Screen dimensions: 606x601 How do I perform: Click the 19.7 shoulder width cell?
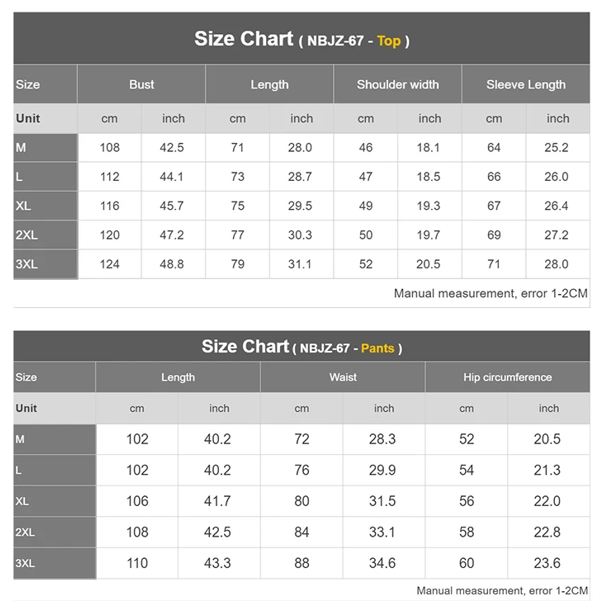pyautogui.click(x=429, y=235)
